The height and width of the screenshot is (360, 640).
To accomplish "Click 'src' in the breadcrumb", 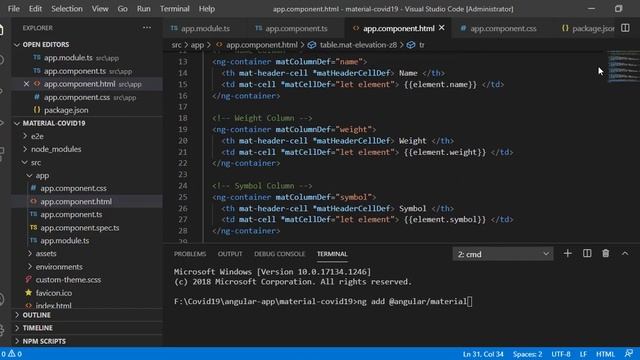I will tap(176, 45).
